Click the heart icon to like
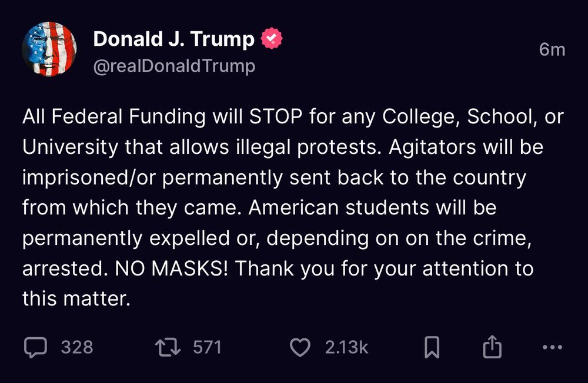 click(x=300, y=347)
